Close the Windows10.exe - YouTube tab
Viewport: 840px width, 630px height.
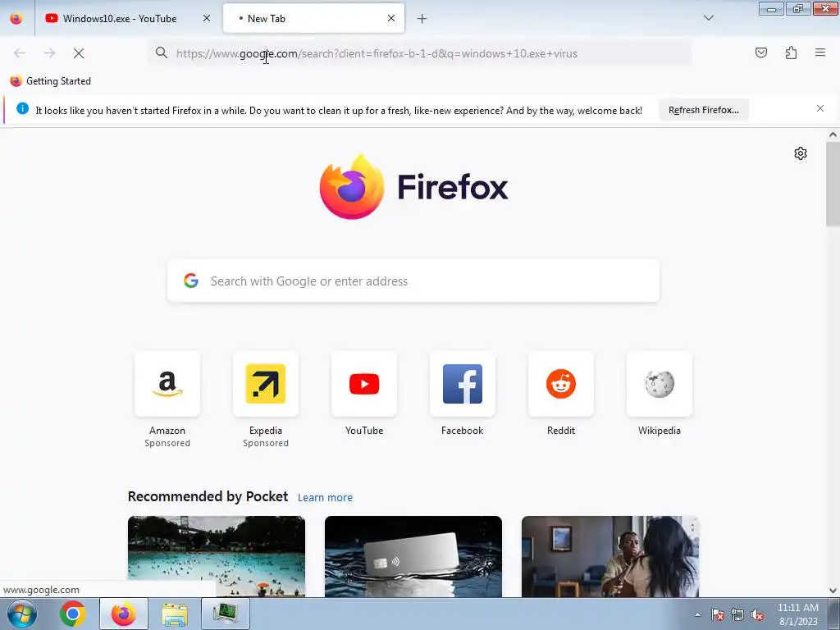coord(207,18)
